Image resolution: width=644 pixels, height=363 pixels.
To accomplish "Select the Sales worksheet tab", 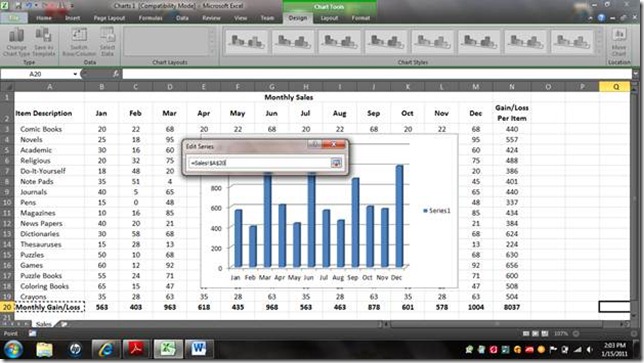I will point(44,324).
